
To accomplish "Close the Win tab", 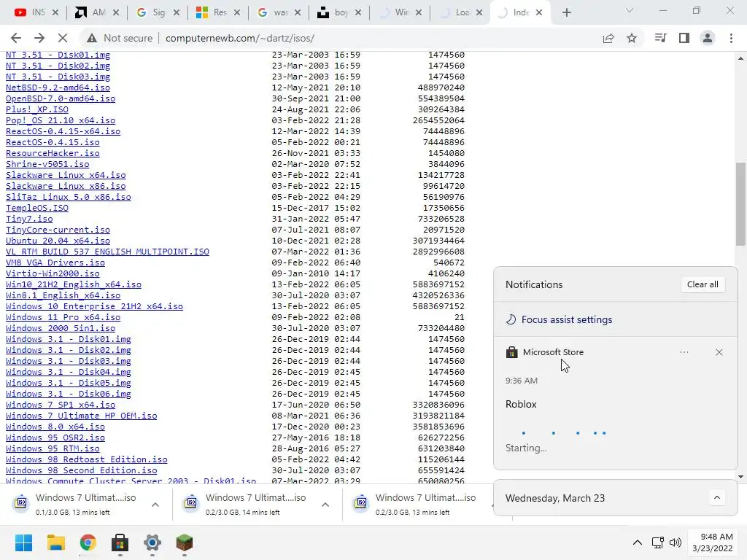I will (419, 13).
